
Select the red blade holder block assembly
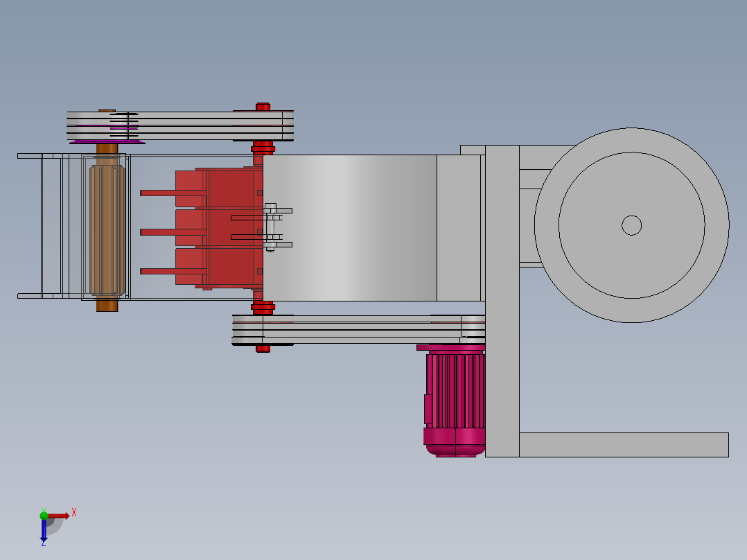click(219, 228)
